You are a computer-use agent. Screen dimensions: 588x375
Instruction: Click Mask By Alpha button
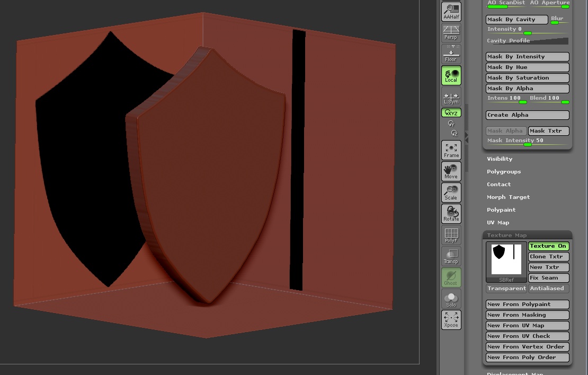[527, 89]
